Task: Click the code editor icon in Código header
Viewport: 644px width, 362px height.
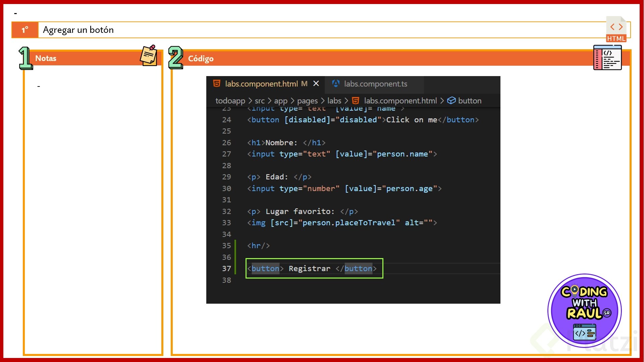Action: pos(607,58)
